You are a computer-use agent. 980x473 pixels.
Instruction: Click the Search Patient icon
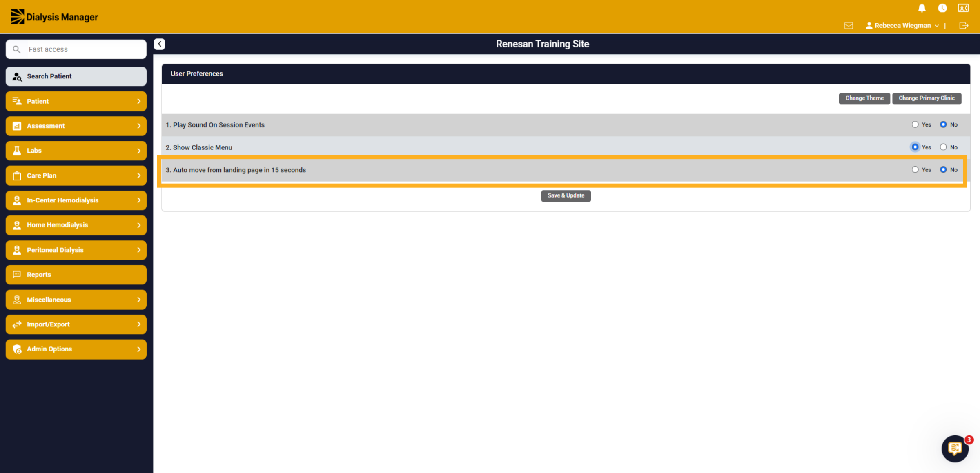click(17, 76)
